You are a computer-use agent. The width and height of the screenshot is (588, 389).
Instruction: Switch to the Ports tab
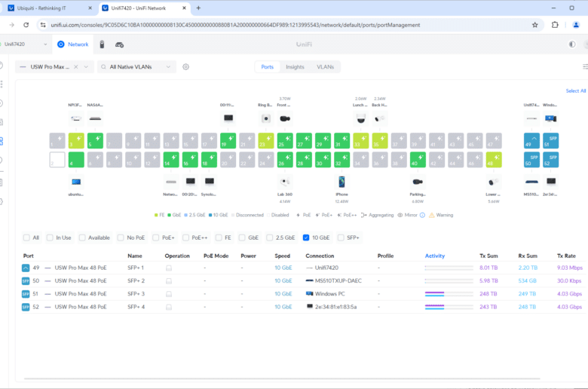pos(268,67)
